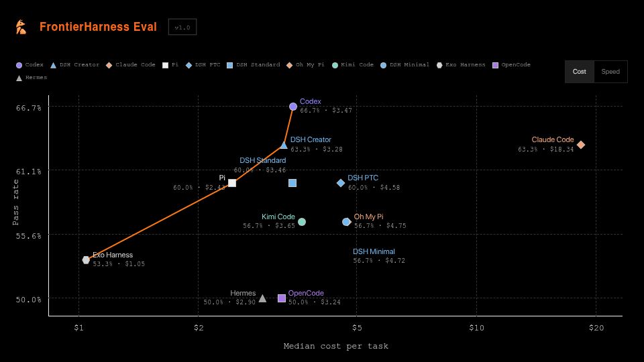Click the 'Kimi Code' label on the plot

pos(278,217)
